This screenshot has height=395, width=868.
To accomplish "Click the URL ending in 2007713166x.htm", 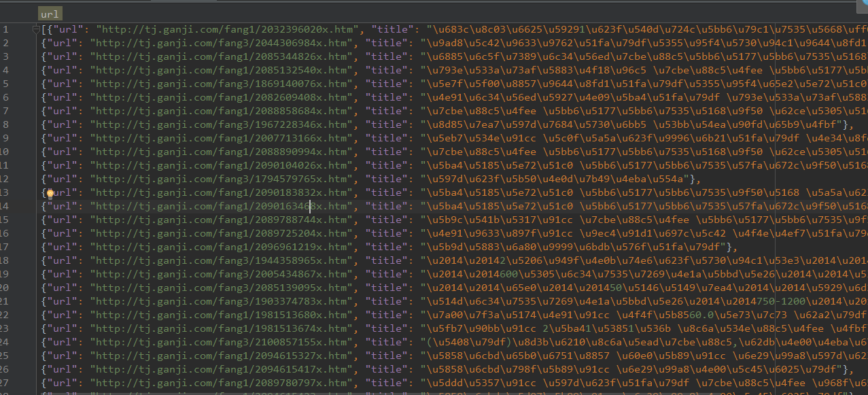I will (x=222, y=138).
